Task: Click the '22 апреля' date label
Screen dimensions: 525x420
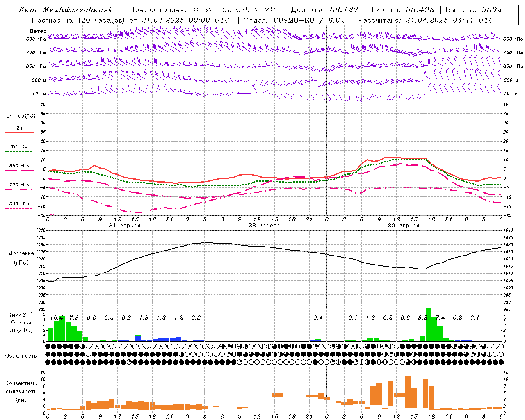Action: click(264, 226)
